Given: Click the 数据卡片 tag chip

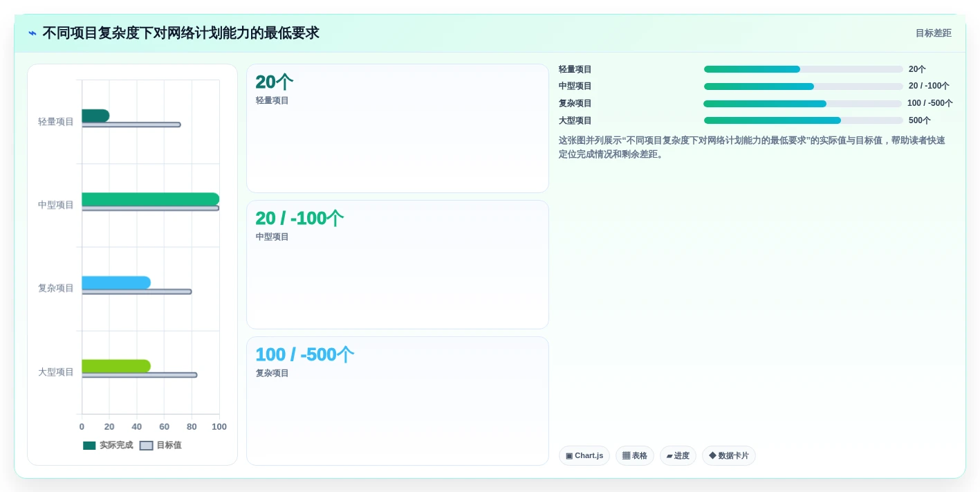Looking at the screenshot, I should tap(729, 455).
